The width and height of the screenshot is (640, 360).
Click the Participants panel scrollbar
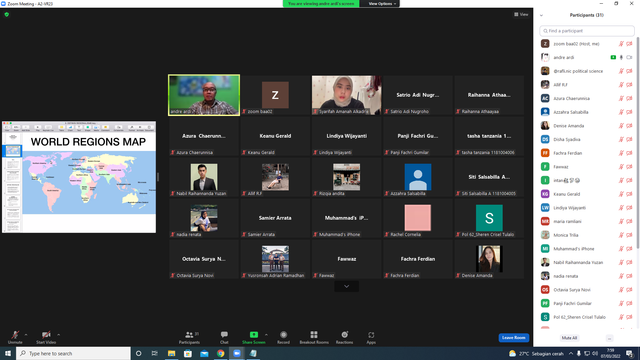(638, 142)
